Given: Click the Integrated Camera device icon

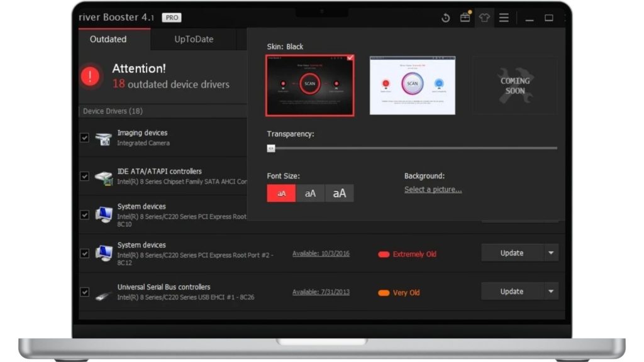Looking at the screenshot, I should 104,138.
